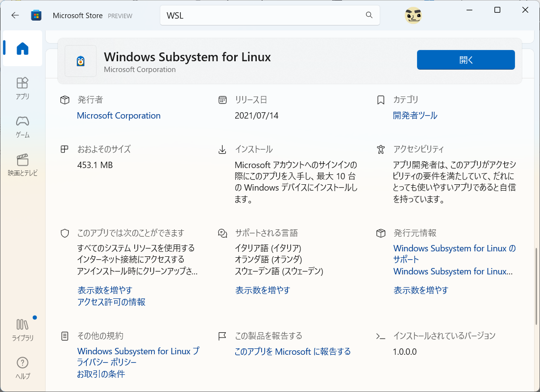
Task: Click the shield icon beside このアプリでは次のことができます
Action: point(65,233)
